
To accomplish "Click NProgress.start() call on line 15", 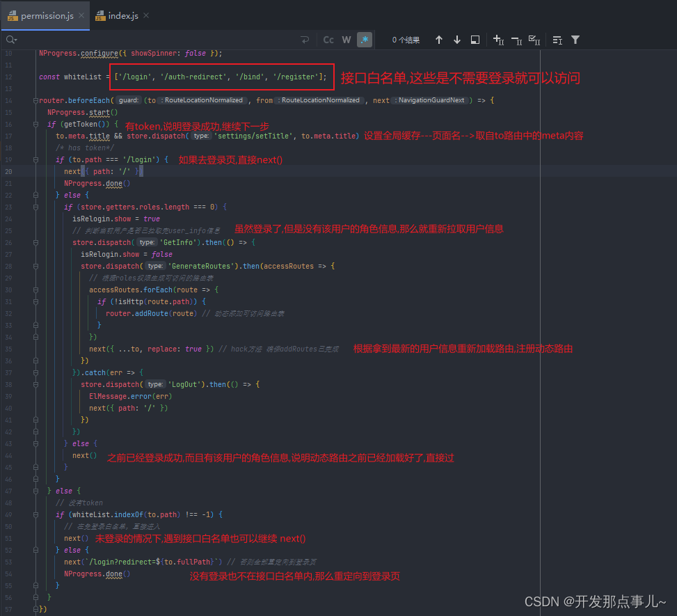I will tap(83, 112).
